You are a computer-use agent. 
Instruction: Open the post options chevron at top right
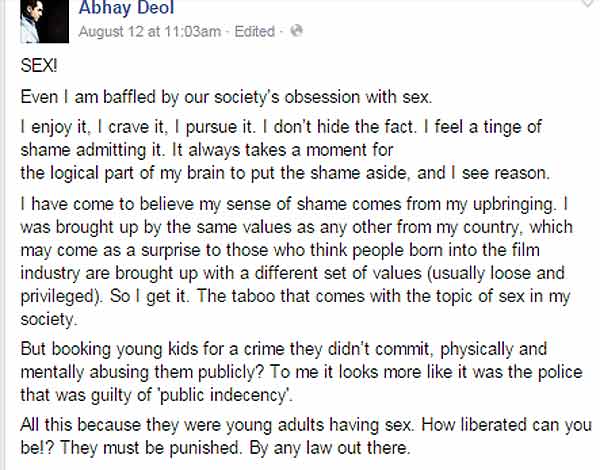point(590,3)
